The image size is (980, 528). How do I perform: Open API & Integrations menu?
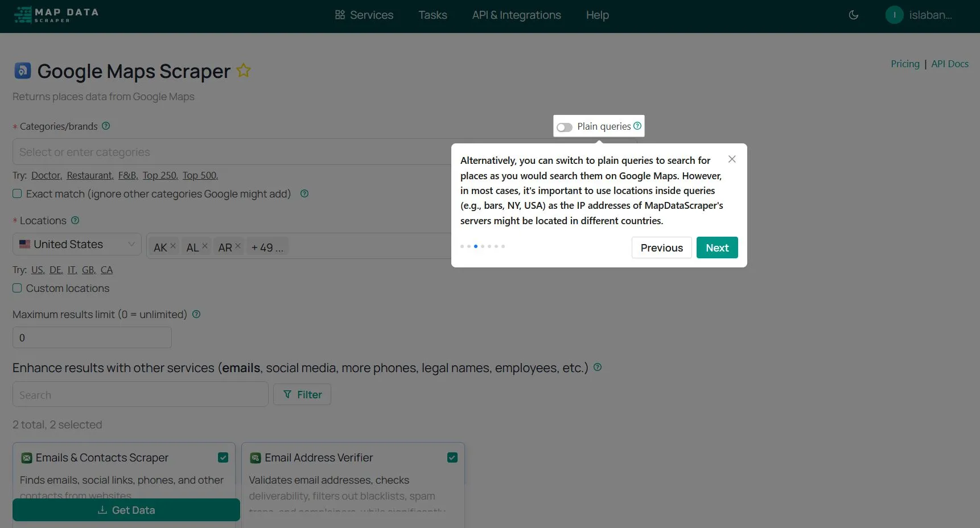(x=517, y=15)
